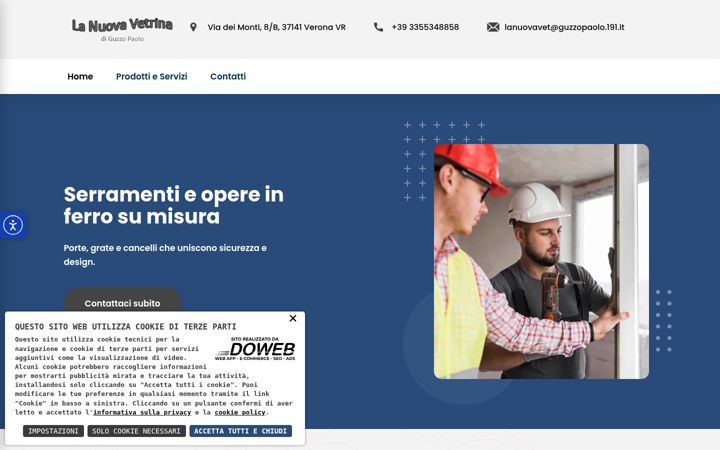This screenshot has height=450, width=720.
Task: Click the text Porte, grate e cancelli
Action: tap(165, 255)
